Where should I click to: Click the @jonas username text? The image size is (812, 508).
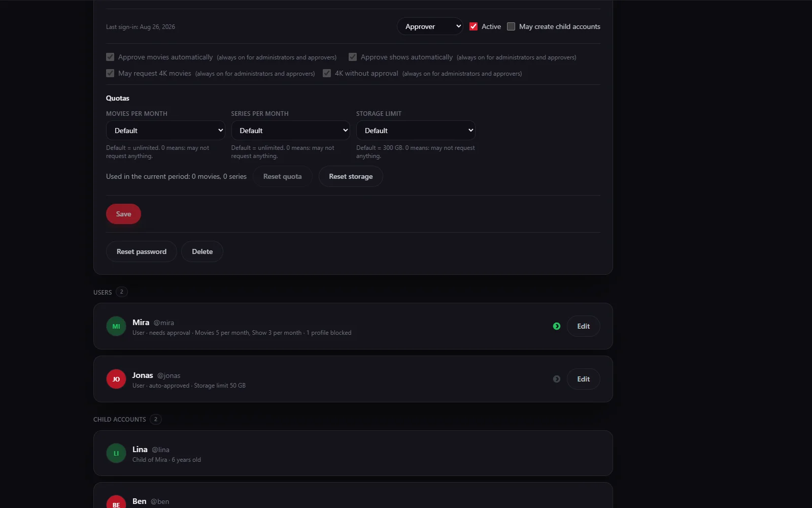coord(169,375)
